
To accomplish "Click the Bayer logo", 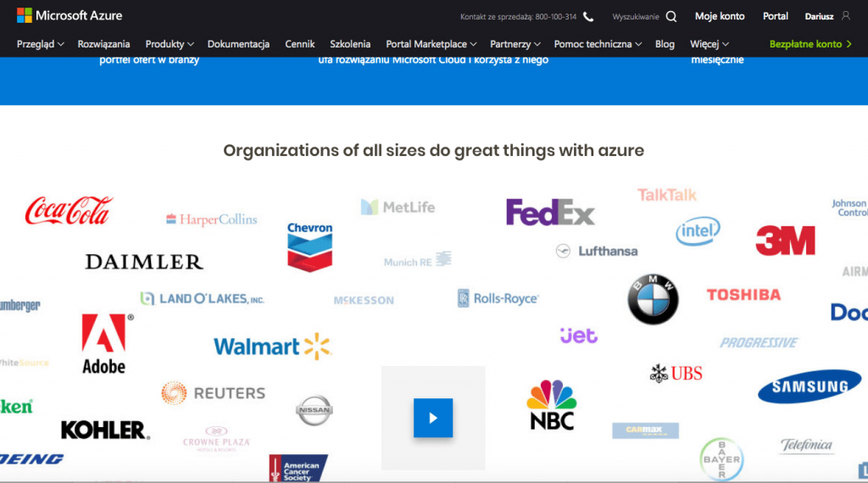I will click(721, 459).
